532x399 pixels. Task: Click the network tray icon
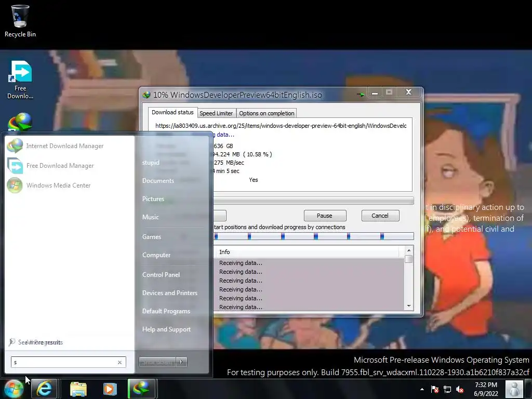click(447, 389)
